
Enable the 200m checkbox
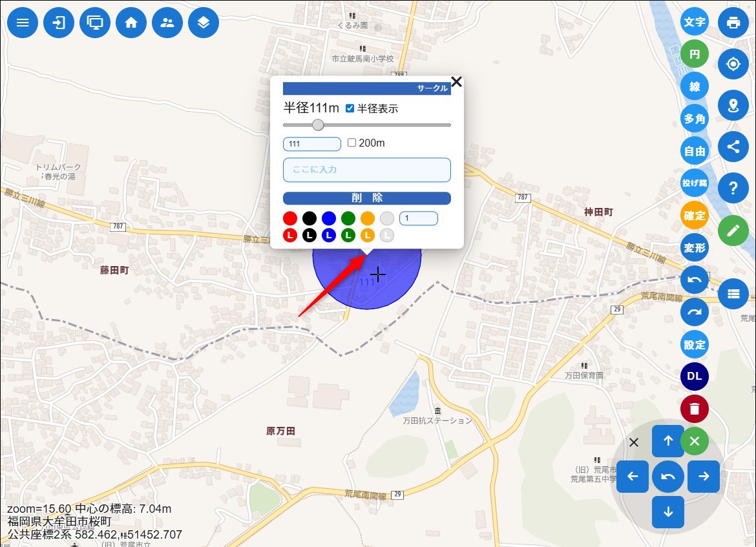pos(352,143)
